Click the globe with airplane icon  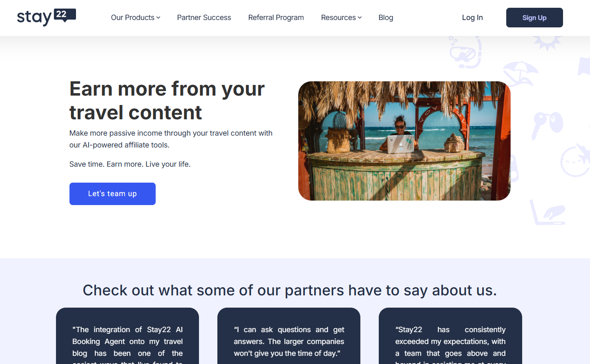point(575,160)
